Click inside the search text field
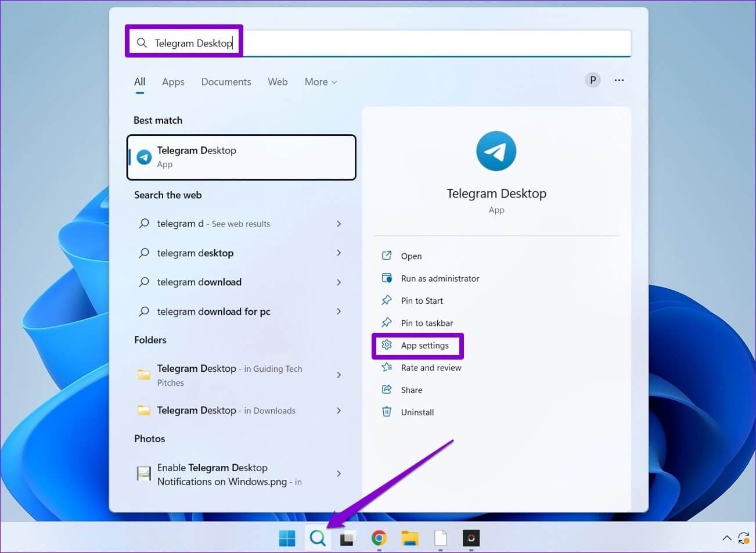 379,43
